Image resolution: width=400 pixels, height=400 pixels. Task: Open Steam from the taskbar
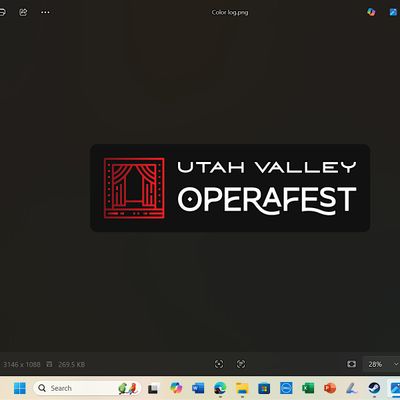point(374,388)
